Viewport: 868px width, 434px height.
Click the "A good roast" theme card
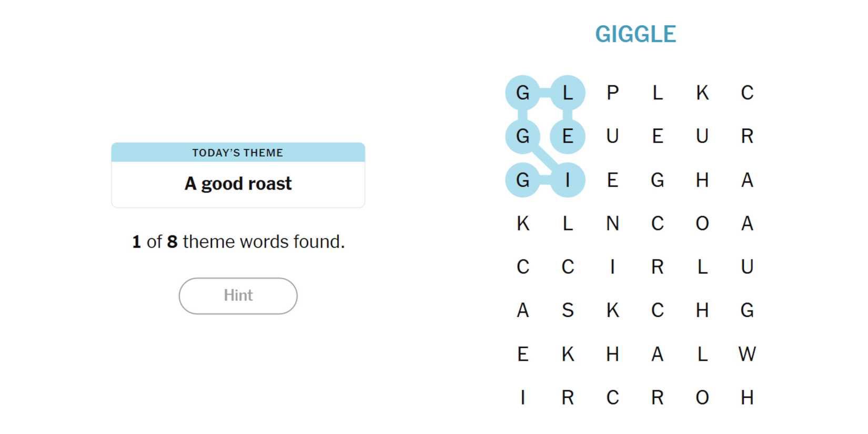(x=238, y=175)
